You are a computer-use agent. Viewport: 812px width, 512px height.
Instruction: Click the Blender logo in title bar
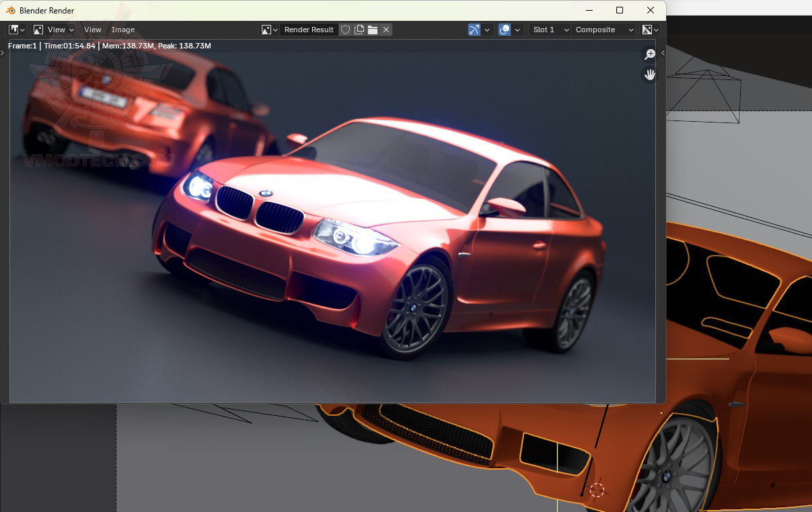(x=11, y=10)
